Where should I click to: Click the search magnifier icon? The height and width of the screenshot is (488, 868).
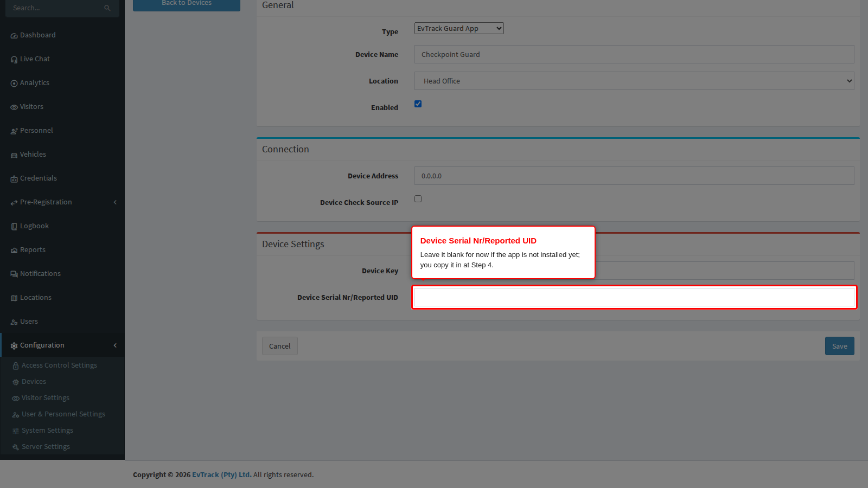tap(107, 8)
